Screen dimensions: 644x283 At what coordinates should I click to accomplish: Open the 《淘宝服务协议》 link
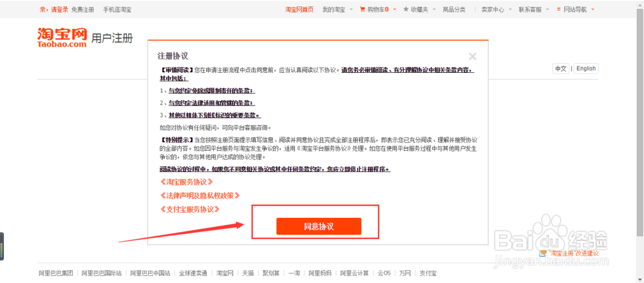(x=187, y=181)
